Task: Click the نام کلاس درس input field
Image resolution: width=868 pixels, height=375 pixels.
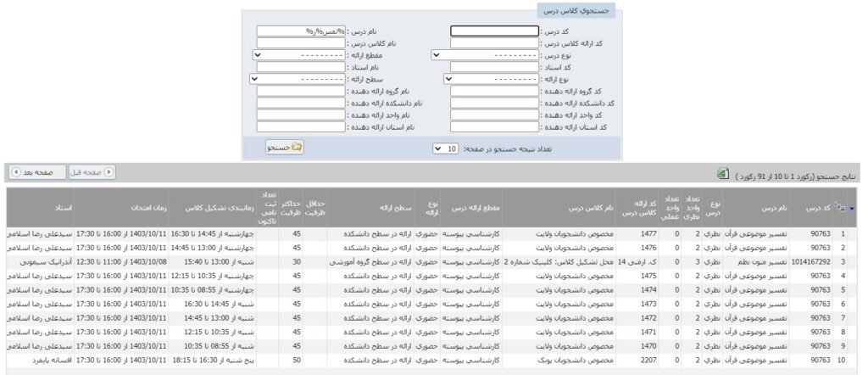Action: coord(301,43)
